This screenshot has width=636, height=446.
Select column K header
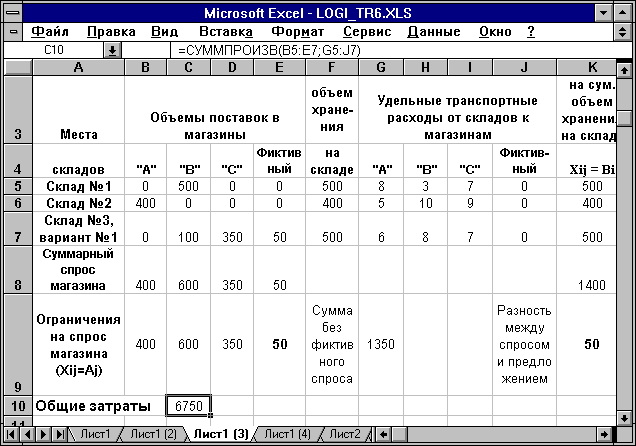587,67
